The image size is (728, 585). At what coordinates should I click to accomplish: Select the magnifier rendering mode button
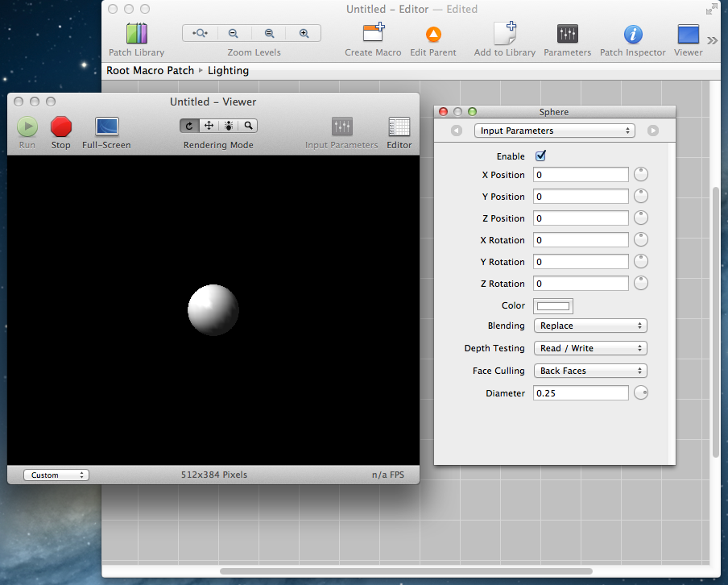click(249, 126)
